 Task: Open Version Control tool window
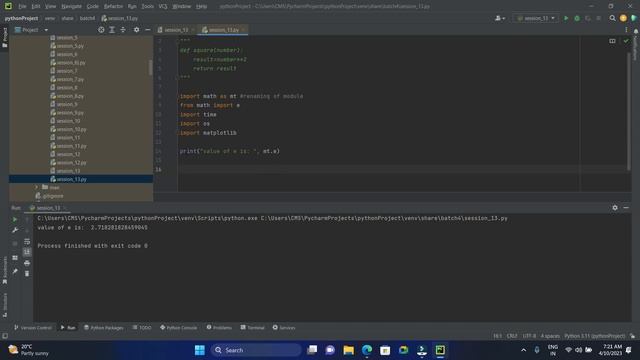(x=33, y=328)
